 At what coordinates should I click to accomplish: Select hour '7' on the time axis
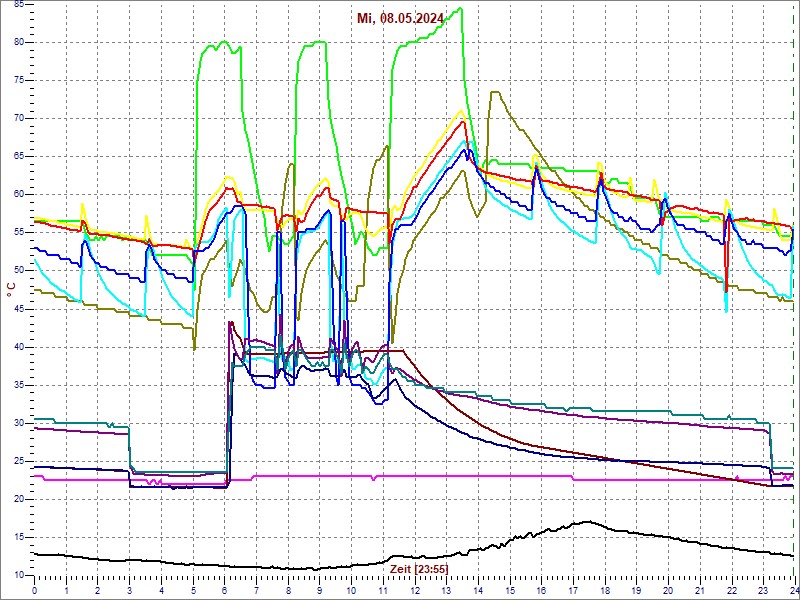click(256, 590)
